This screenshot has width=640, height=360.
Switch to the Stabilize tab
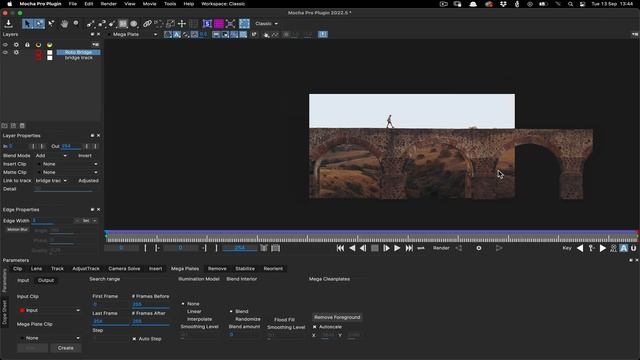[245, 269]
